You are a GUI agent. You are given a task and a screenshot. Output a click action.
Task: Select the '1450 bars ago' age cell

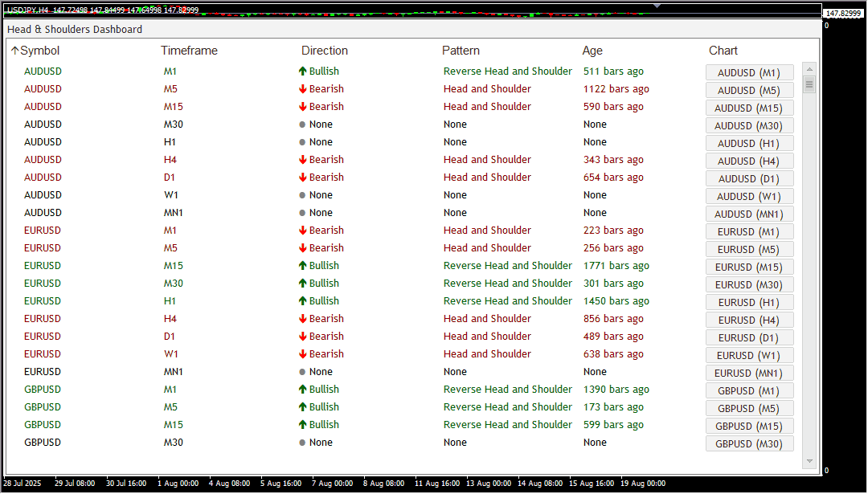[x=616, y=301]
